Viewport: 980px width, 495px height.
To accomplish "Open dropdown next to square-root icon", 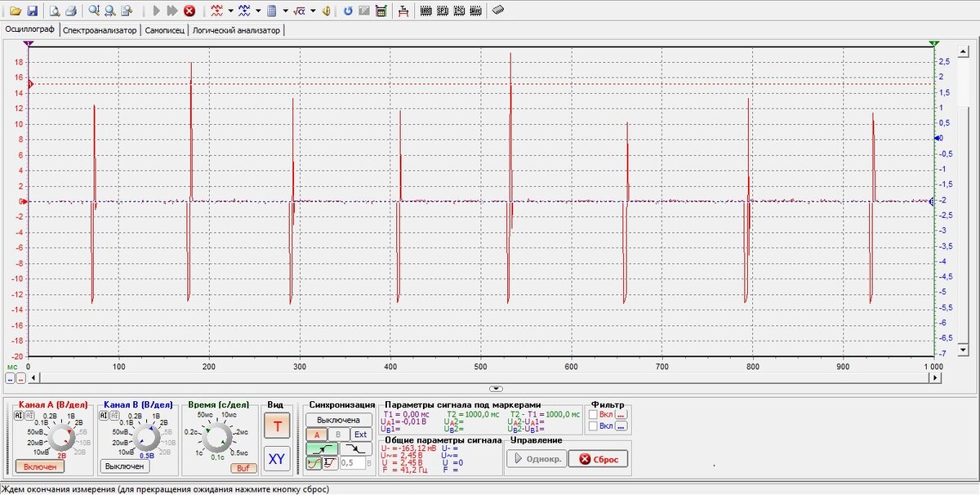I will coord(313,11).
